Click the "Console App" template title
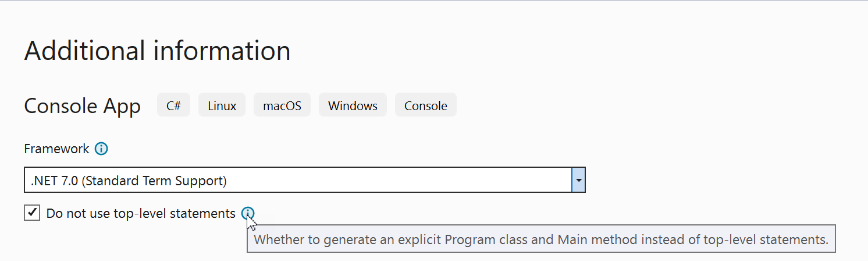Screen dimensions: 868x261 point(82,107)
